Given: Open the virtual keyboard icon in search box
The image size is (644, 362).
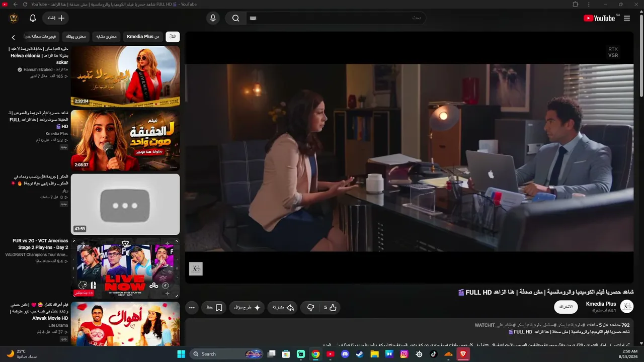Looking at the screenshot, I should point(253,18).
